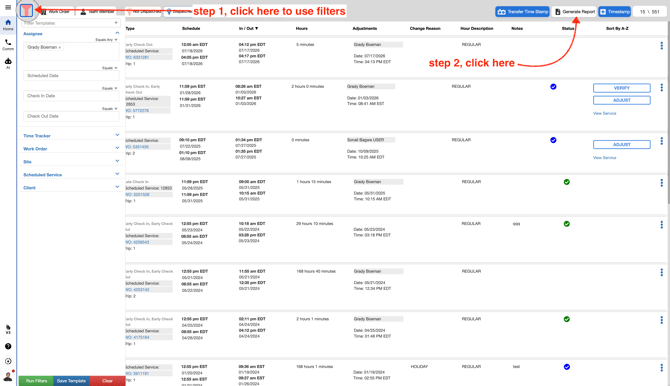
Task: Click the Check In Date input field
Action: click(x=71, y=96)
